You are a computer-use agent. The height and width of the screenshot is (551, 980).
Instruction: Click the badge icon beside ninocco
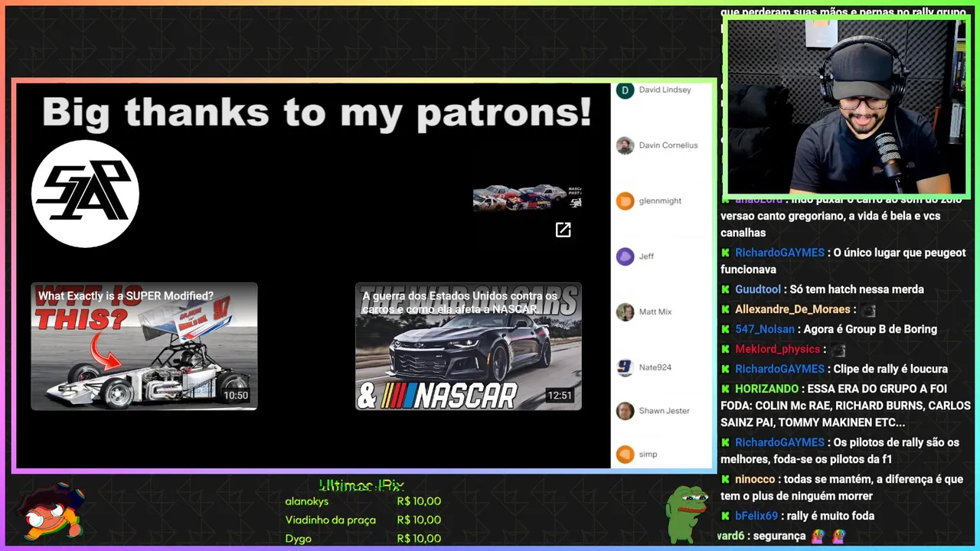(725, 479)
